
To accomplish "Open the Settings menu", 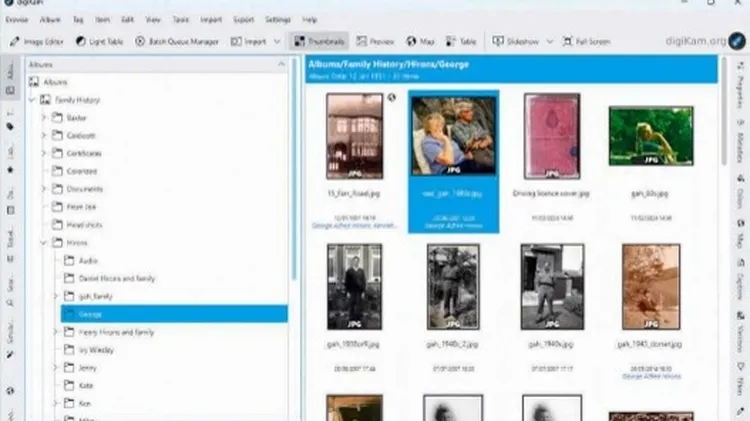I will pyautogui.click(x=278, y=19).
